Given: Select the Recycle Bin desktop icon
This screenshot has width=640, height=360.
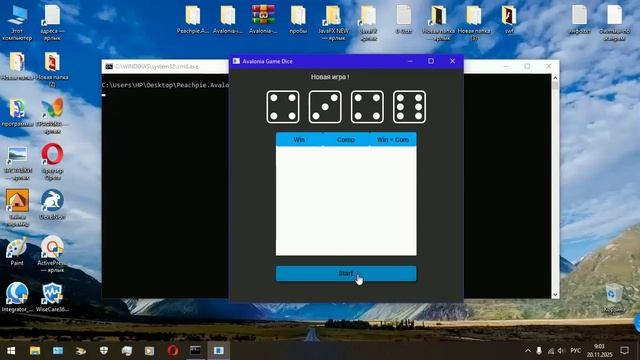Looking at the screenshot, I should coord(614,298).
